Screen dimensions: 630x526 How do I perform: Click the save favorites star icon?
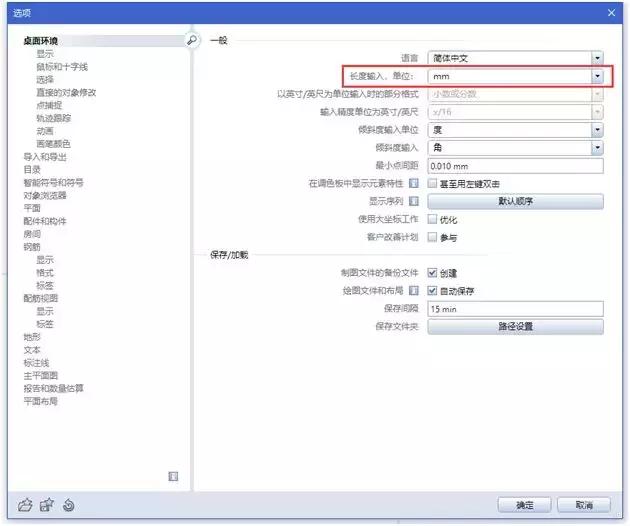47,504
